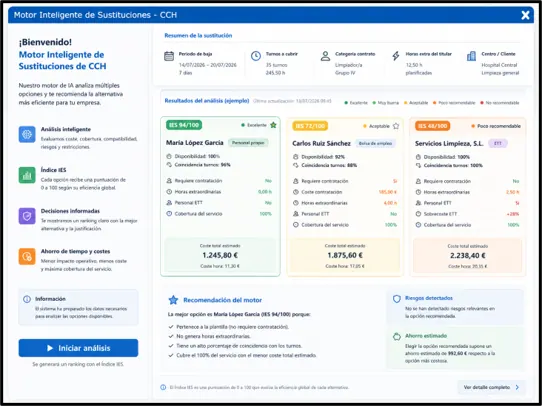
Task: Click the shield icon for Riesgos detectados
Action: [397, 299]
